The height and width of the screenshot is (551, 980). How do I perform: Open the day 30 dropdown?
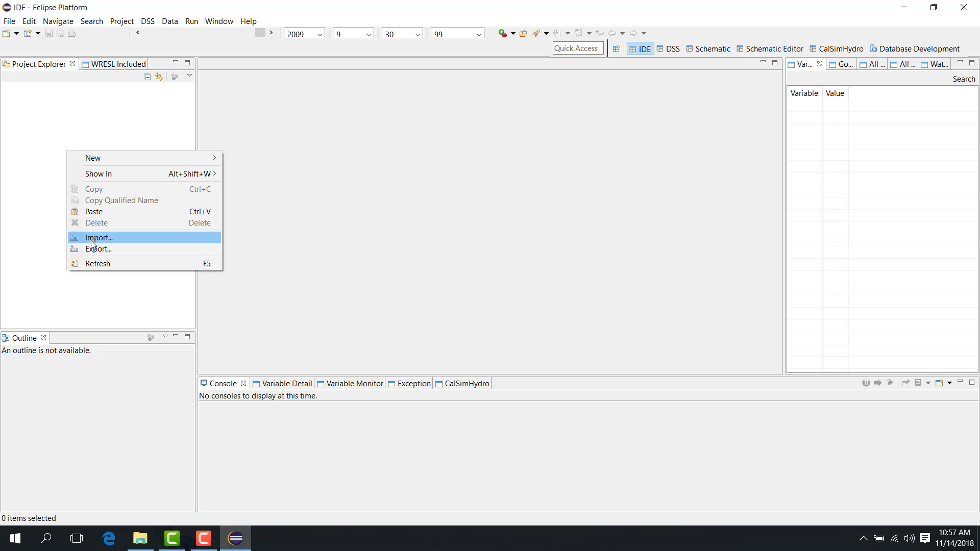[x=417, y=34]
